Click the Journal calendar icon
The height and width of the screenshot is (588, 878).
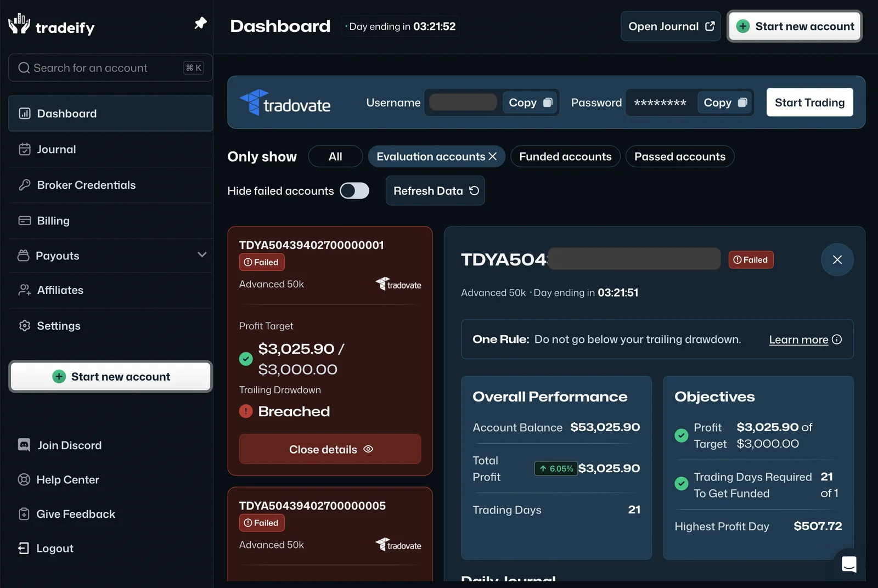[25, 149]
